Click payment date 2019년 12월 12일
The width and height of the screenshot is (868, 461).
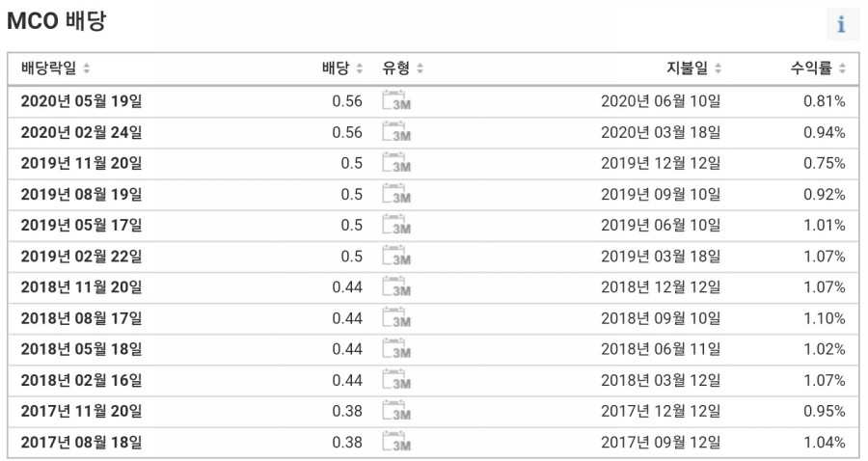point(661,163)
